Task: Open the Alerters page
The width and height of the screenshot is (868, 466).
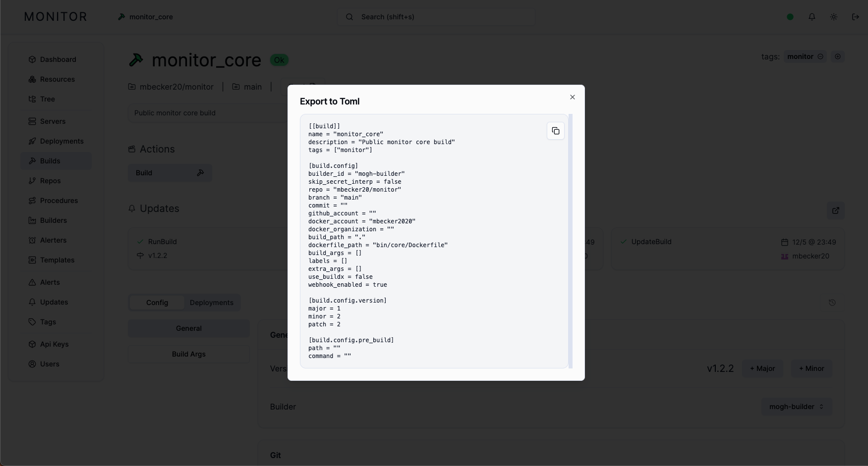Action: coord(56,240)
